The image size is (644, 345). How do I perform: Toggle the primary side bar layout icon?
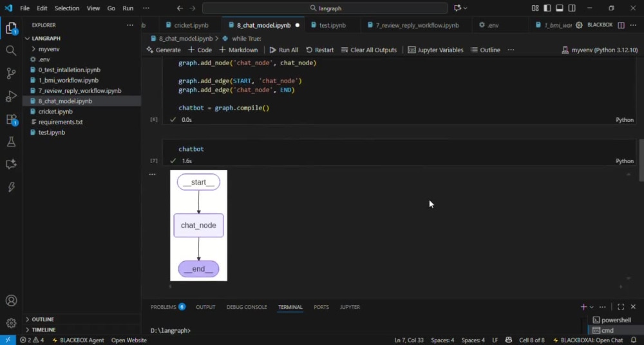(x=547, y=8)
